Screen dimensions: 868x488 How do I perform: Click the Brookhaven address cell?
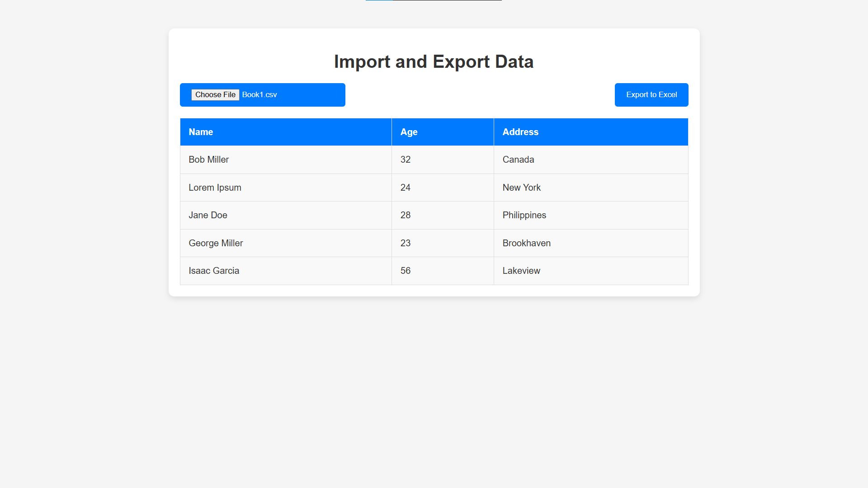coord(591,243)
